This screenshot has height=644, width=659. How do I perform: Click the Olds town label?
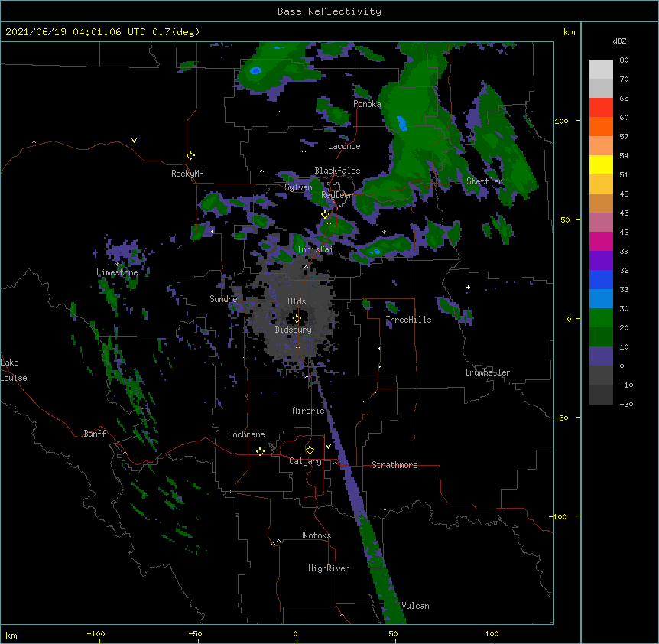[x=297, y=301]
